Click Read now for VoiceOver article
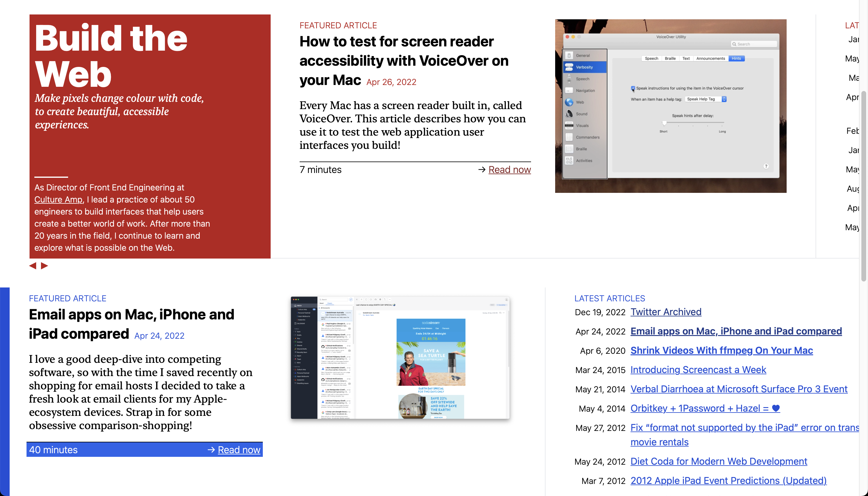 tap(509, 170)
